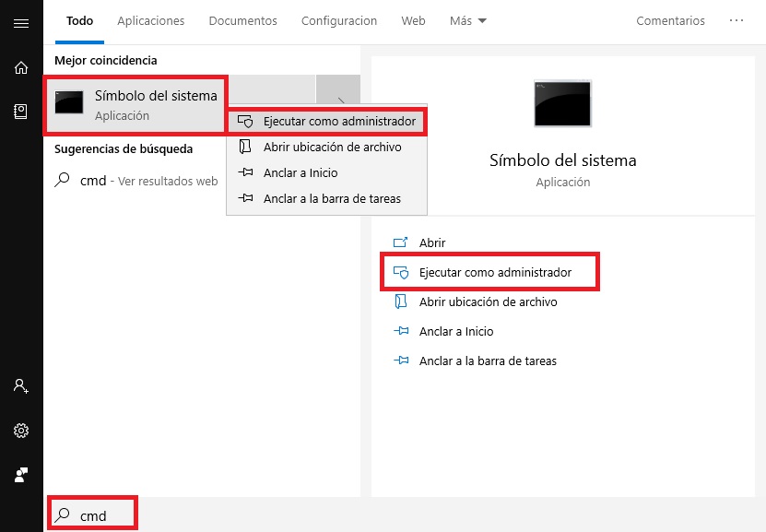Screen dimensions: 766x532
Task: Open the account icon in left sidebar
Action: pyautogui.click(x=20, y=386)
